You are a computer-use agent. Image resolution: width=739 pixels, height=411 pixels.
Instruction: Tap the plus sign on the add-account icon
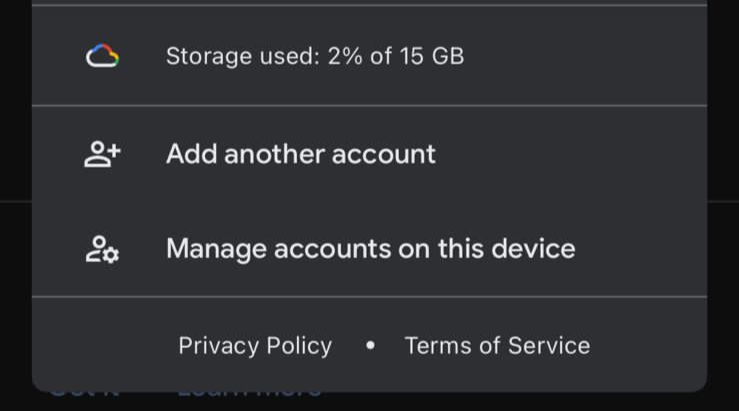(x=114, y=152)
